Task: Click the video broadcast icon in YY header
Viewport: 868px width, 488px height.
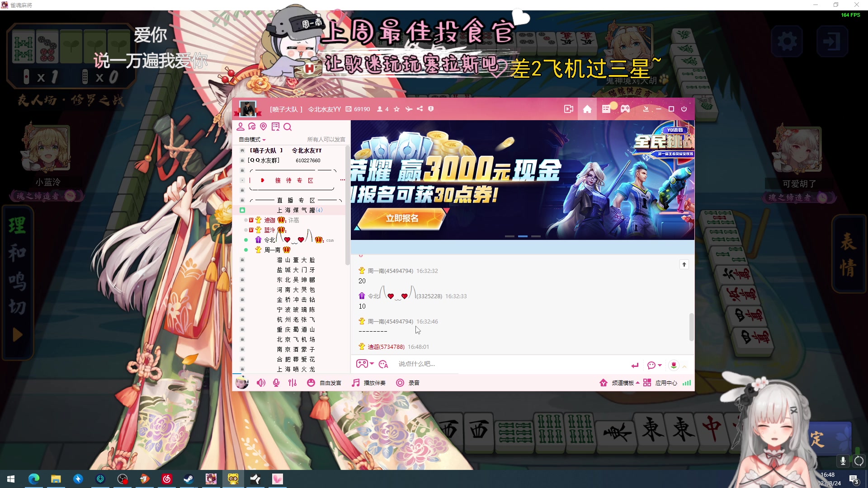Action: coord(569,109)
